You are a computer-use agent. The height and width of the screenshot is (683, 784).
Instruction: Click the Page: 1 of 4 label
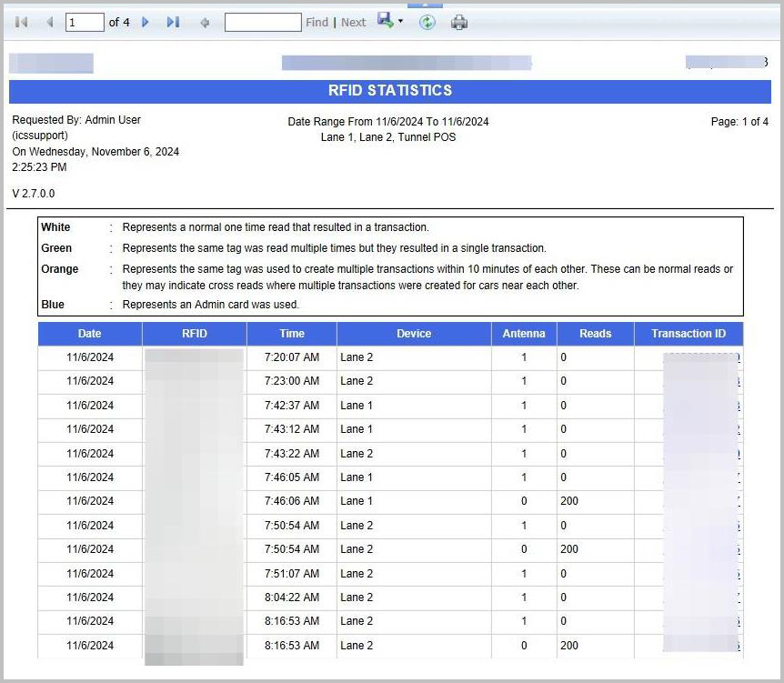pyautogui.click(x=739, y=122)
